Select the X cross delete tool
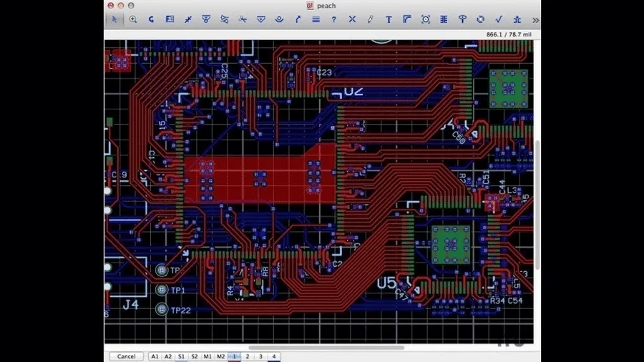The image size is (644, 362). (x=352, y=19)
